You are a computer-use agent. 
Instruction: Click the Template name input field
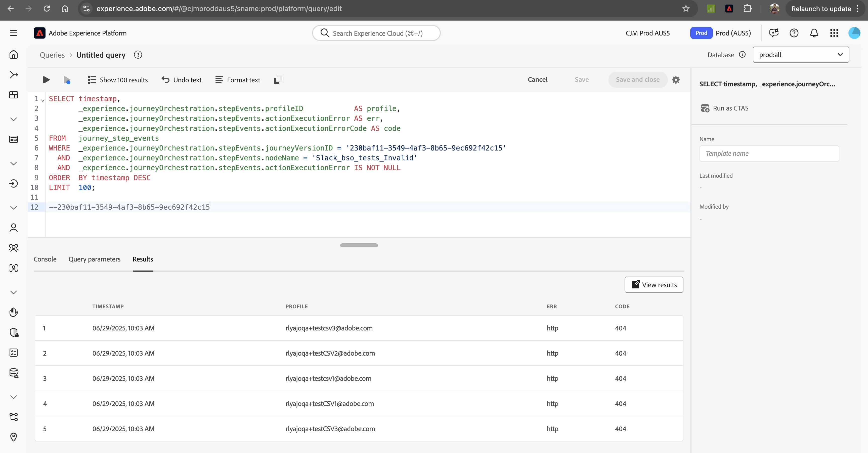coord(769,154)
